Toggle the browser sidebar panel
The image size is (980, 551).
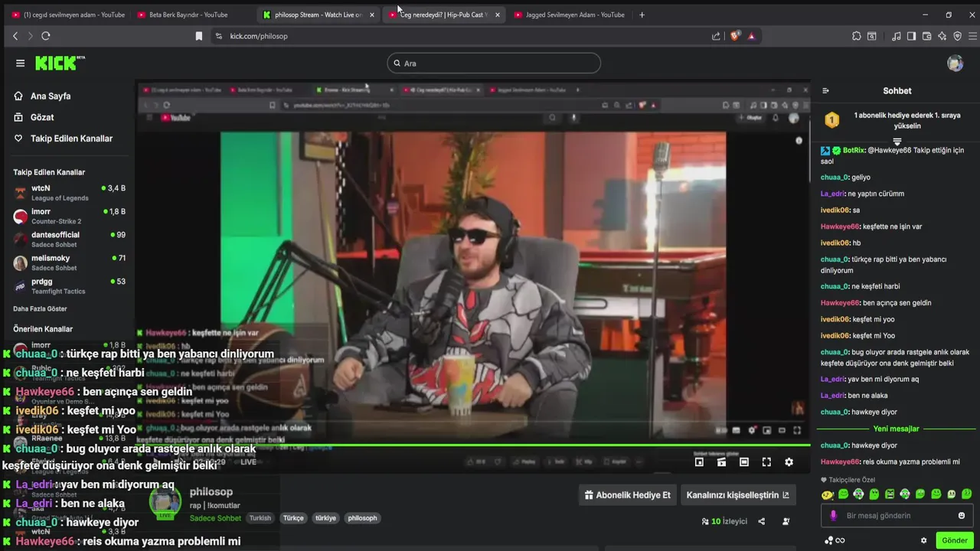pyautogui.click(x=911, y=36)
